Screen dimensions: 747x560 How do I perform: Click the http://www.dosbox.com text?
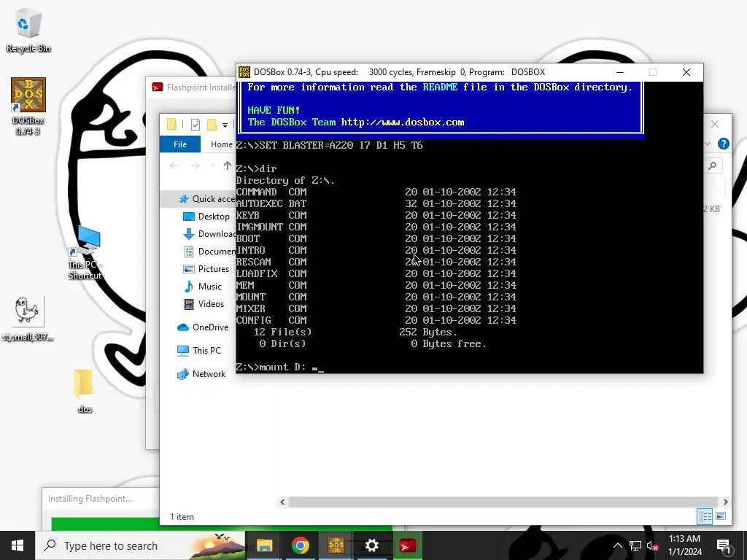(x=403, y=122)
